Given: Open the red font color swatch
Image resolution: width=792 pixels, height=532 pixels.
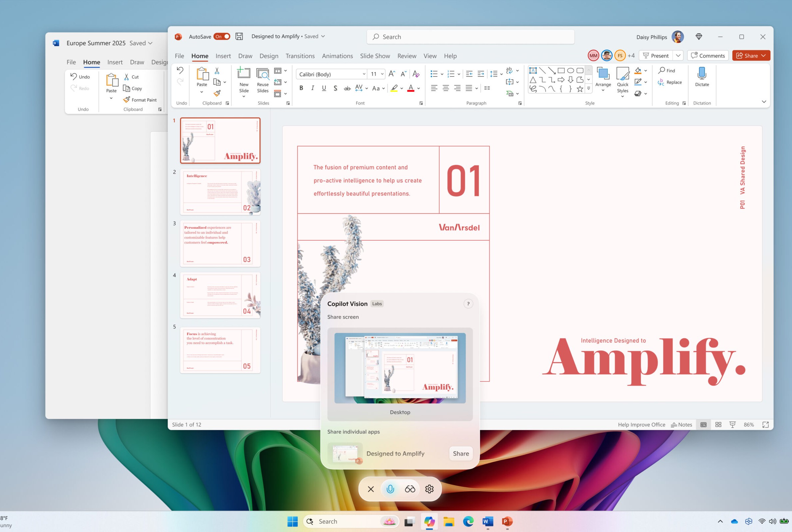Looking at the screenshot, I should click(410, 88).
